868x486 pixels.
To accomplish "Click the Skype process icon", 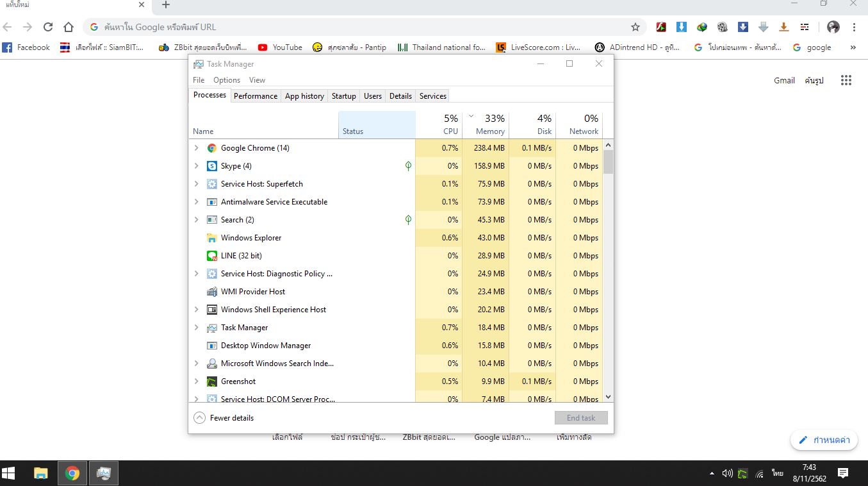I will 212,166.
